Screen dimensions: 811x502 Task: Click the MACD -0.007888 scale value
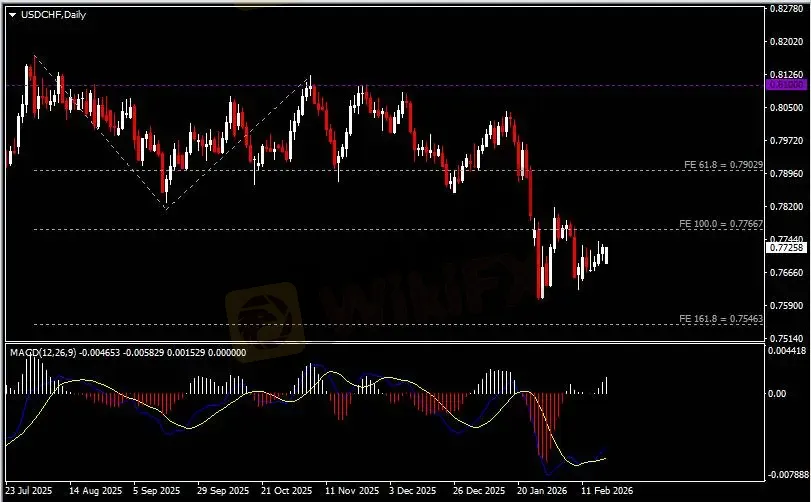click(786, 475)
